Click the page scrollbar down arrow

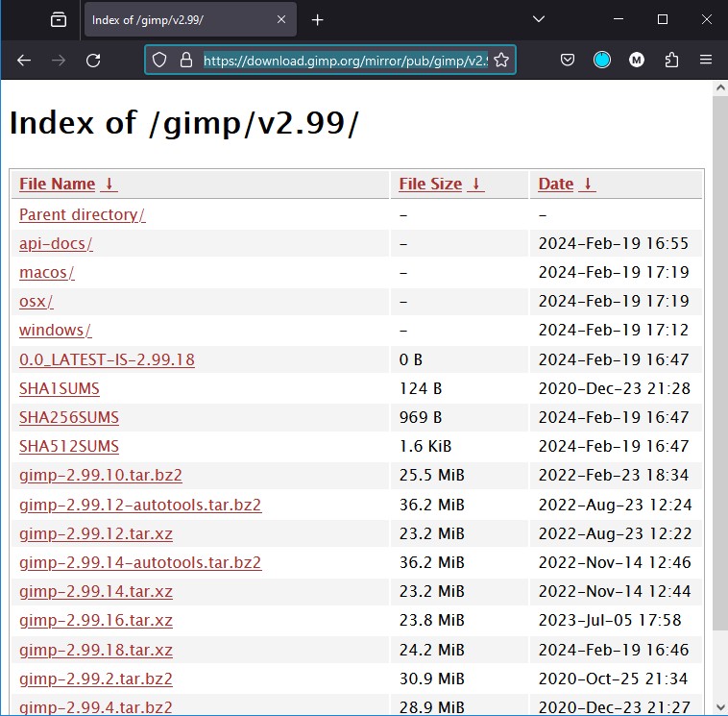[720, 707]
